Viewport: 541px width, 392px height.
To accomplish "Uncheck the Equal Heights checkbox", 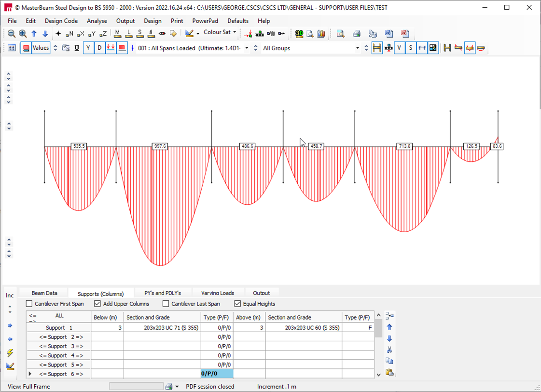I will pyautogui.click(x=237, y=304).
